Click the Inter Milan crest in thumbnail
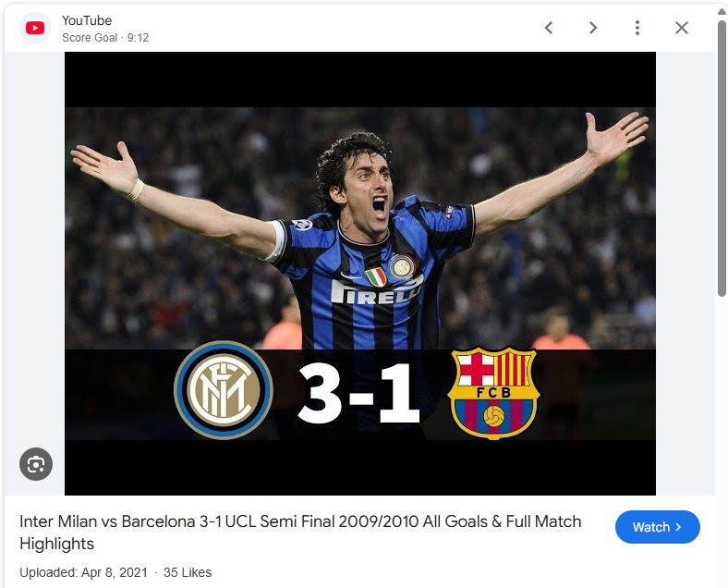 (224, 390)
